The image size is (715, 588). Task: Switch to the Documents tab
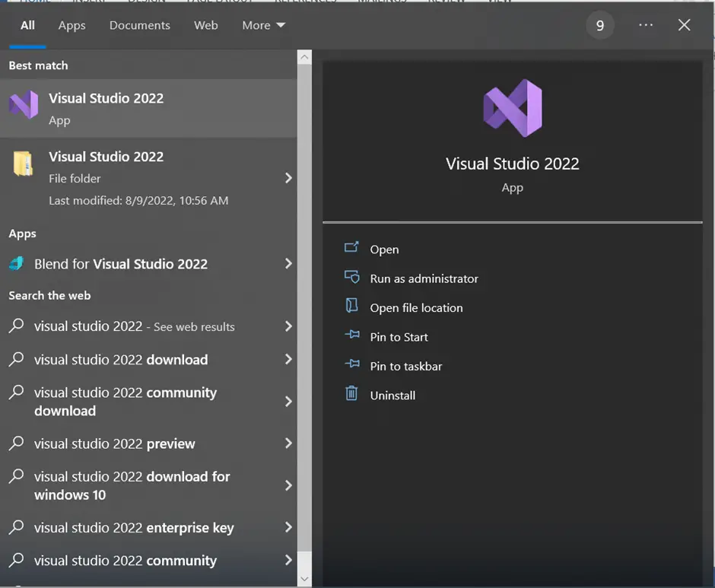click(139, 25)
